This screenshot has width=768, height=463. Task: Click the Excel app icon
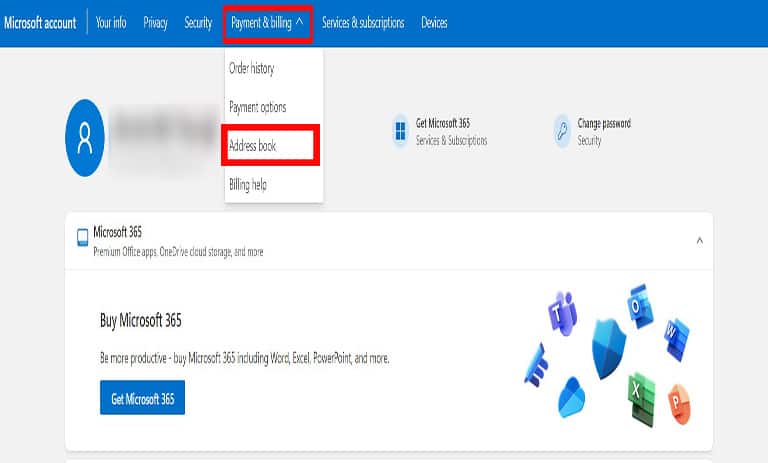pos(641,399)
